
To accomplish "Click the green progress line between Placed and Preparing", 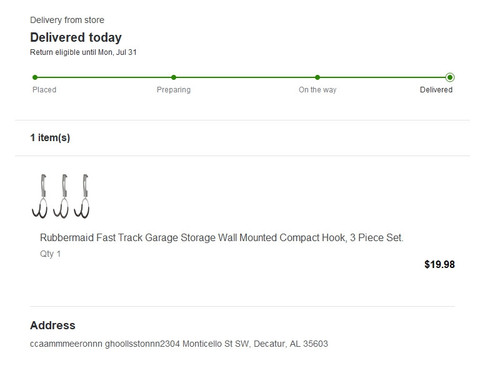I will point(104,77).
